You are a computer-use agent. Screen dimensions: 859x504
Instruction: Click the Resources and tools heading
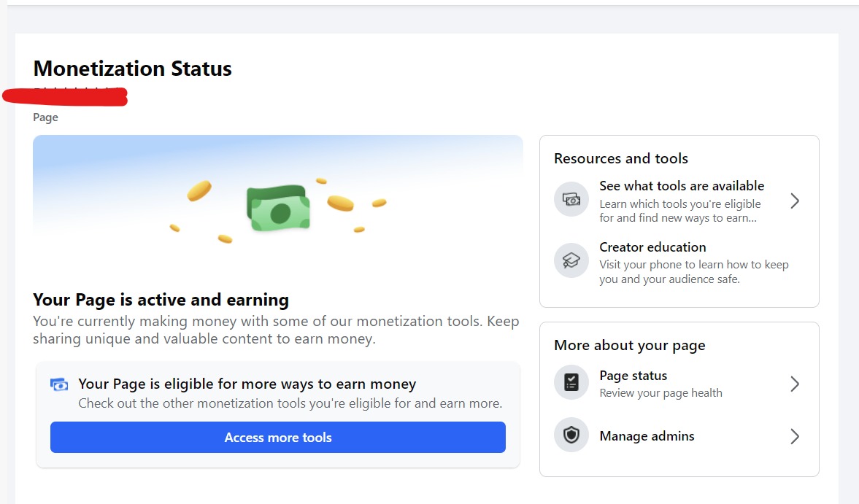tap(620, 158)
